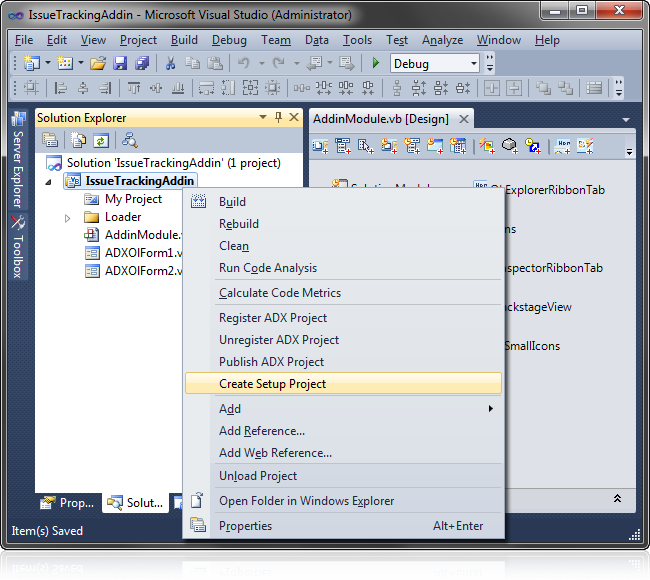Viewport: 650px width, 580px height.
Task: Open the Build menu
Action: 184,40
